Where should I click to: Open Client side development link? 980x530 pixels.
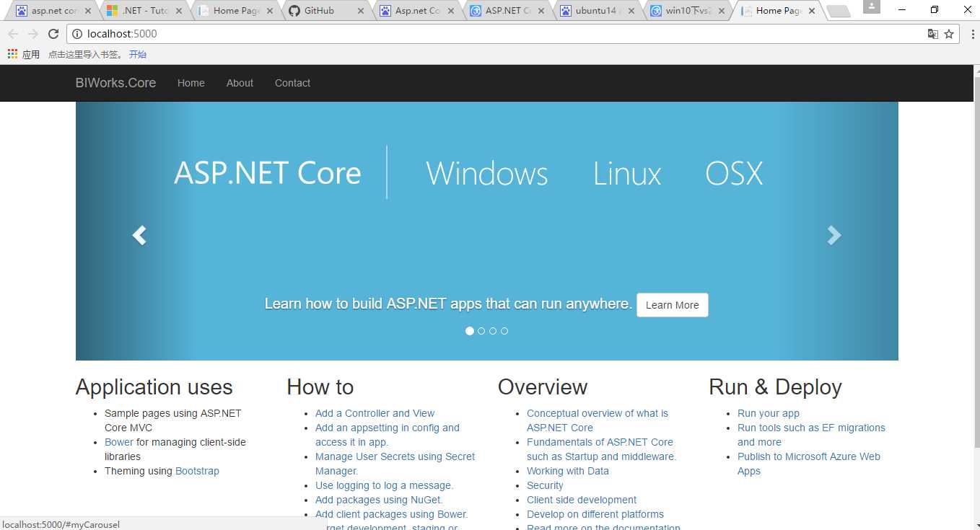pos(582,500)
